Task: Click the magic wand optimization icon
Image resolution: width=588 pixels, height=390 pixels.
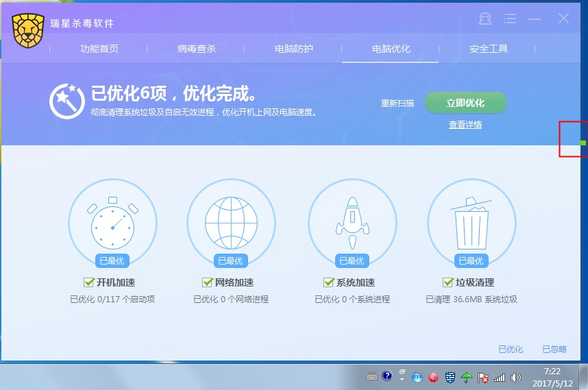Action: tap(67, 101)
